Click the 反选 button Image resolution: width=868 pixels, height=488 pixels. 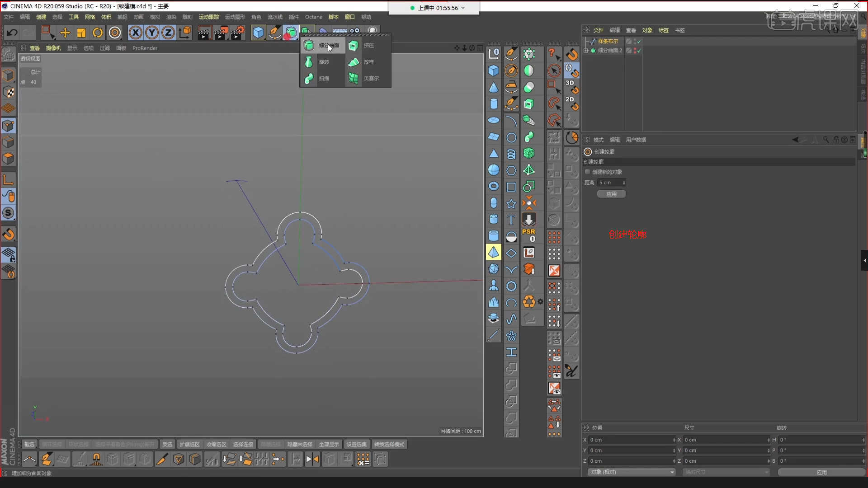[167, 444]
